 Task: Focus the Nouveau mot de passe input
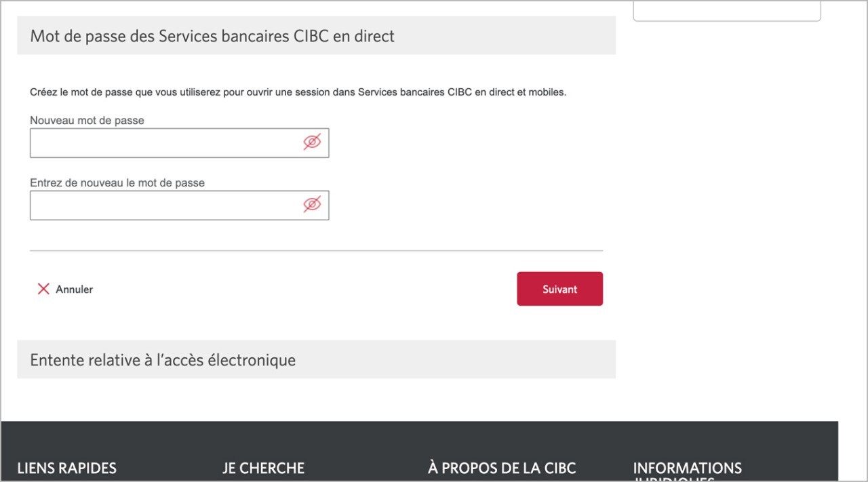tap(180, 143)
